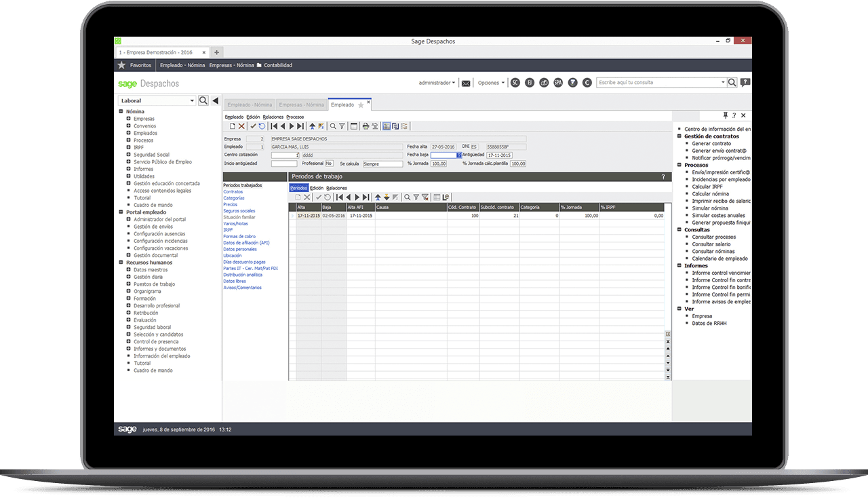Click the search magnifier beside Laboral dropdown
Screen dimensions: 868x498
click(x=203, y=100)
